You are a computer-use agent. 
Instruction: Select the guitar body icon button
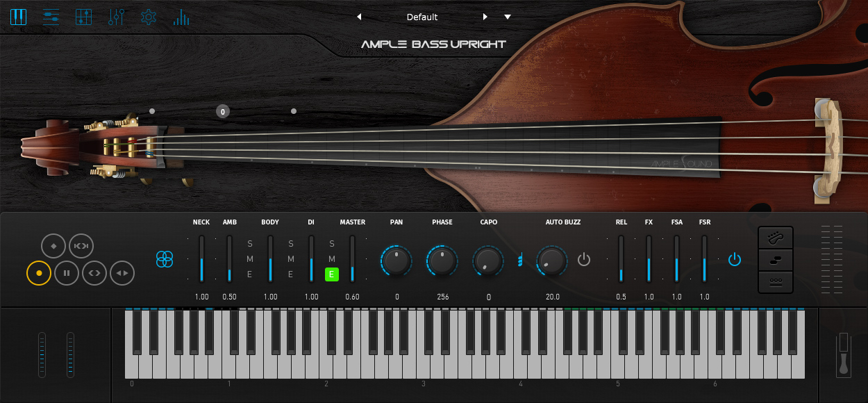(x=775, y=238)
